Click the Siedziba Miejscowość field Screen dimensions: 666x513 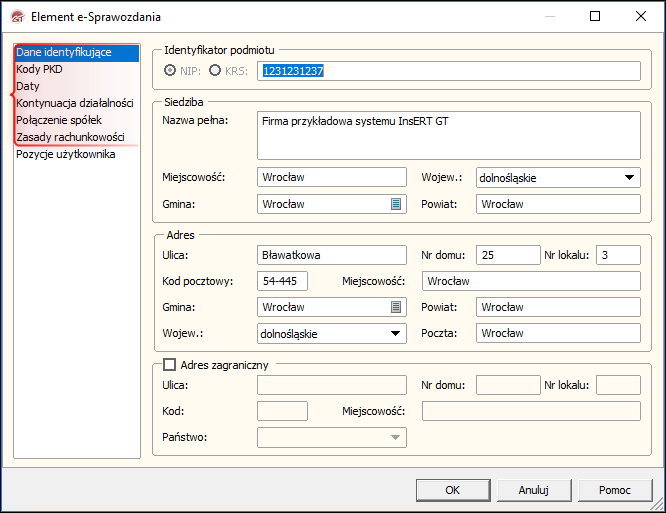point(331,177)
